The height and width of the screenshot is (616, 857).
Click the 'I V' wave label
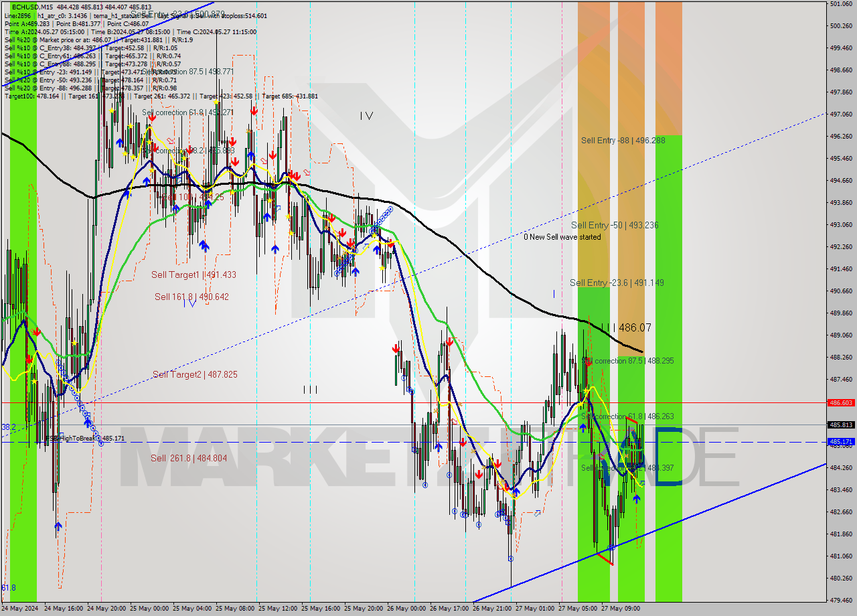pyautogui.click(x=366, y=116)
